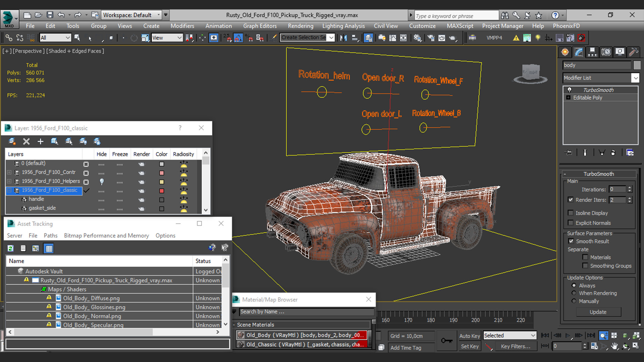Image resolution: width=644 pixels, height=362 pixels.
Task: Toggle the TurboSmooth modifier lightbulb
Action: click(569, 90)
